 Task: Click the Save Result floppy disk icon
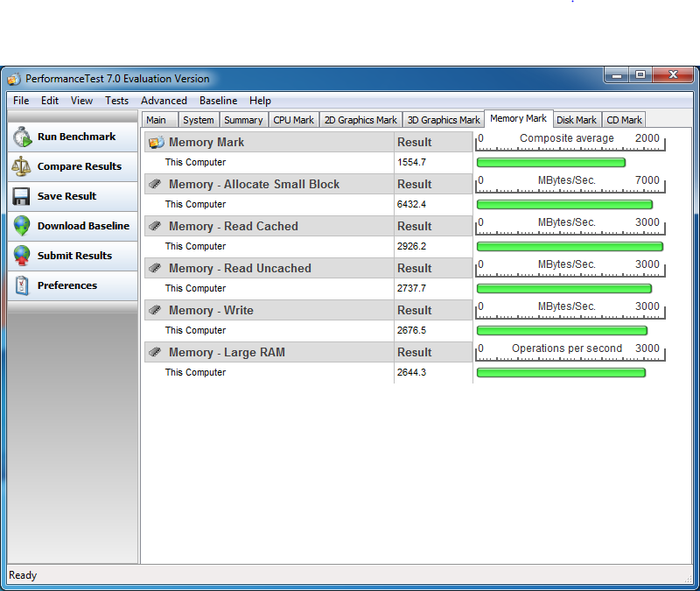coord(23,196)
